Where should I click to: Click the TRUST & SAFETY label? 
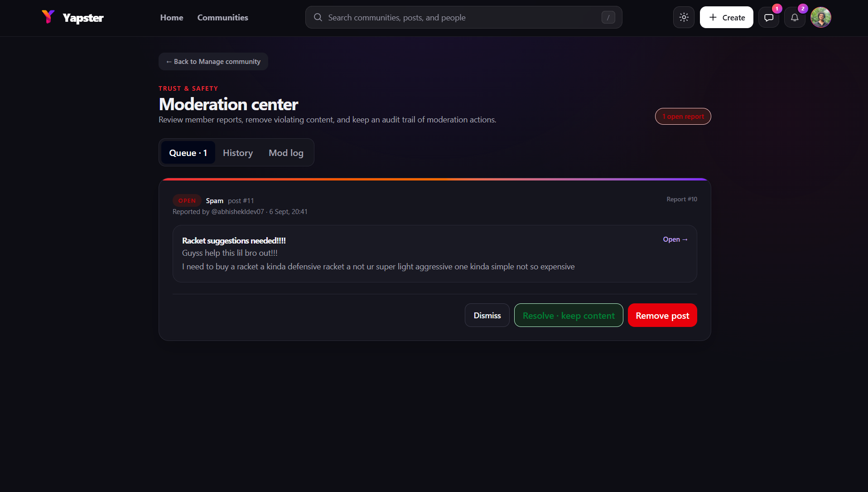188,88
